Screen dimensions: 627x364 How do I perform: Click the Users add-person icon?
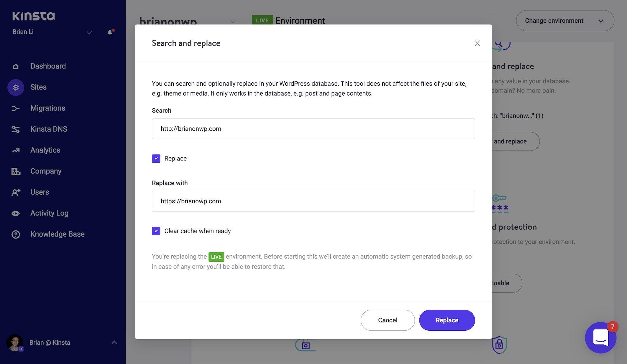(x=16, y=192)
